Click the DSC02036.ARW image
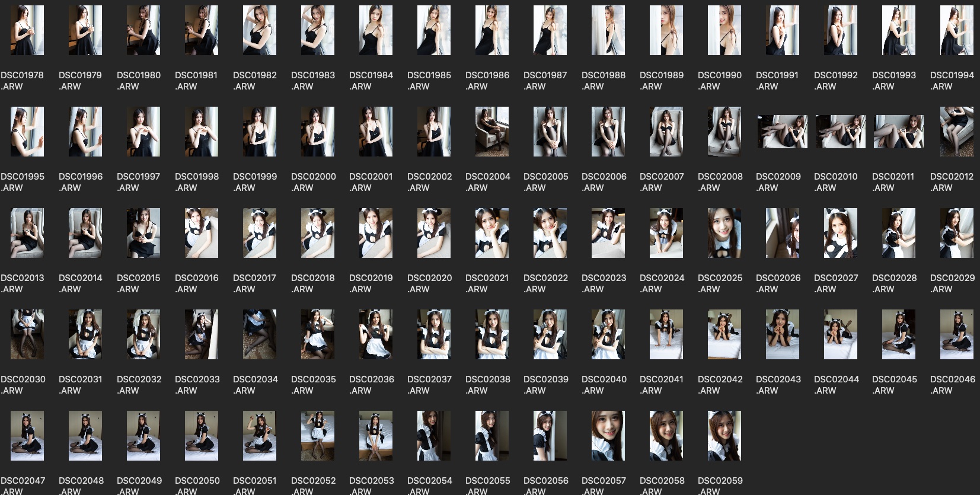This screenshot has height=495, width=980. click(376, 334)
